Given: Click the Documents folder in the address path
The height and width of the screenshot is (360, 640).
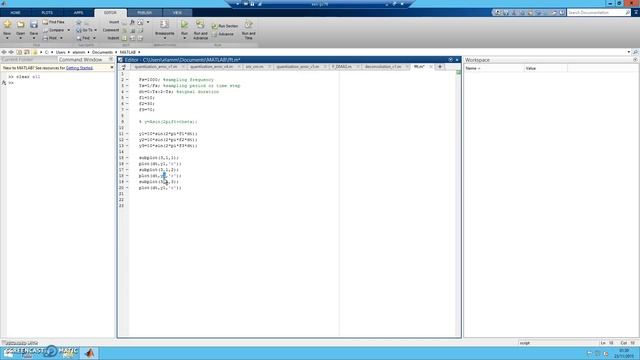Looking at the screenshot, I should coord(102,52).
